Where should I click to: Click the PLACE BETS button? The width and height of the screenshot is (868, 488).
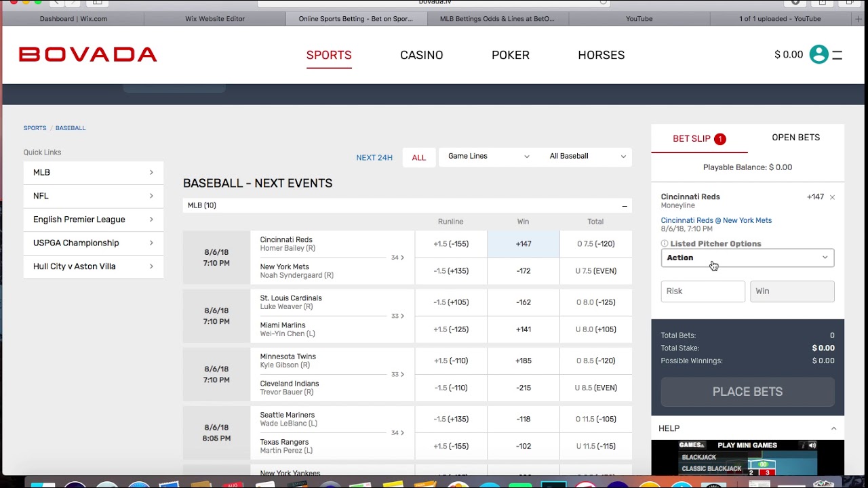click(747, 392)
